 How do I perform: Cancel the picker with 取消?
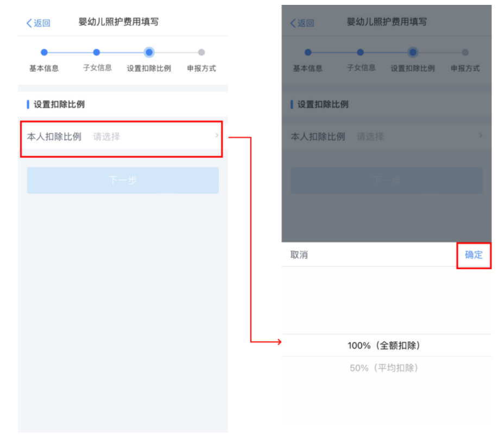click(x=299, y=255)
